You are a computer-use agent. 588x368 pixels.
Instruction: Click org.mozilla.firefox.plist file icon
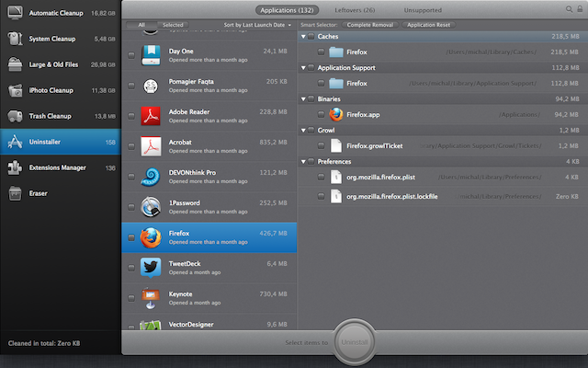pos(336,177)
